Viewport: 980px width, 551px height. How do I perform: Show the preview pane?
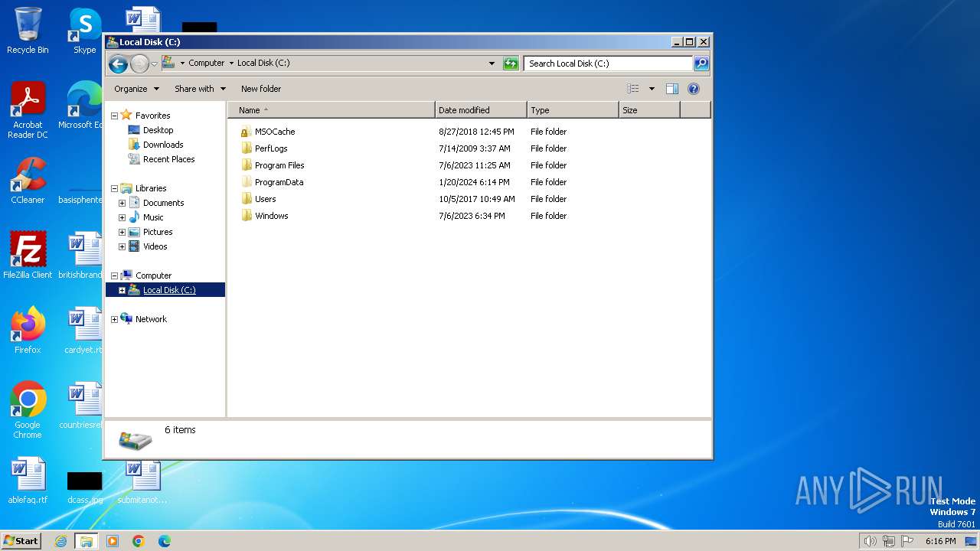pyautogui.click(x=672, y=89)
